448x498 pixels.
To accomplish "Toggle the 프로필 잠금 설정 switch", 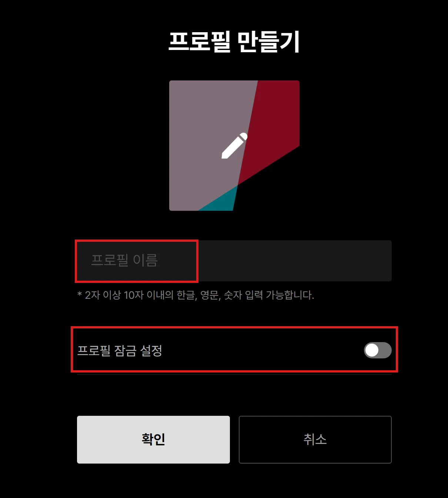I will 378,350.
